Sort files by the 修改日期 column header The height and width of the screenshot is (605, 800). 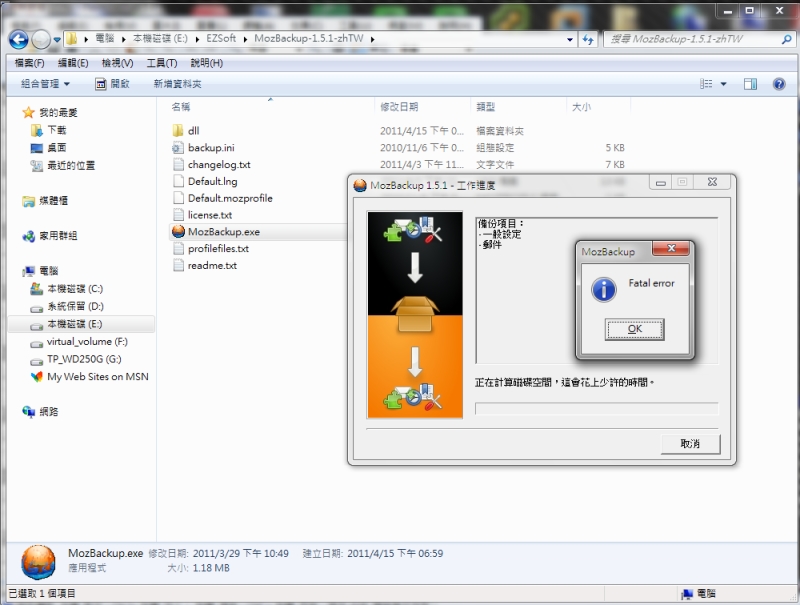[398, 106]
